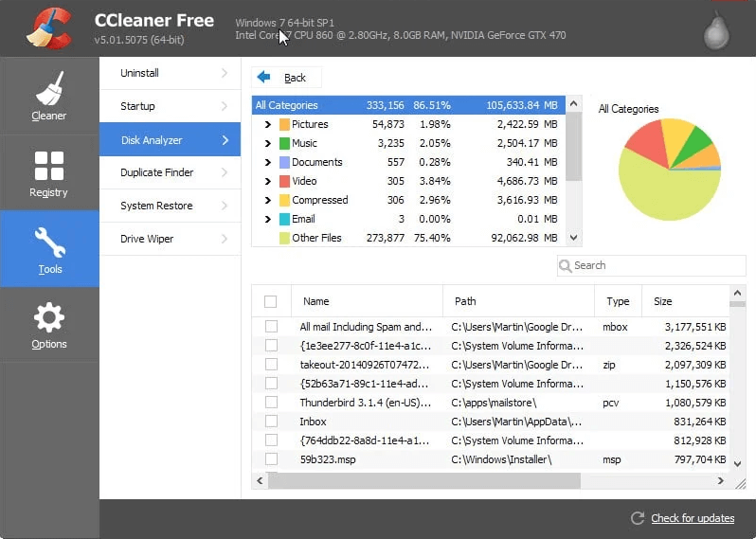Viewport: 756px width, 539px height.
Task: Select the All Categories summary row
Action: [408, 105]
